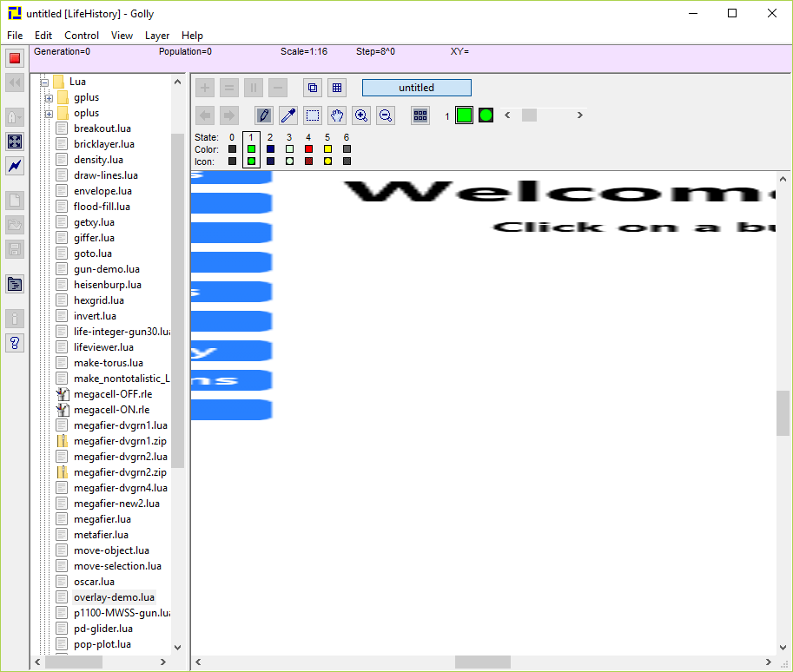Click viewport horizontal scrollbar thumb
Screen dimensions: 793x672
coord(482,662)
